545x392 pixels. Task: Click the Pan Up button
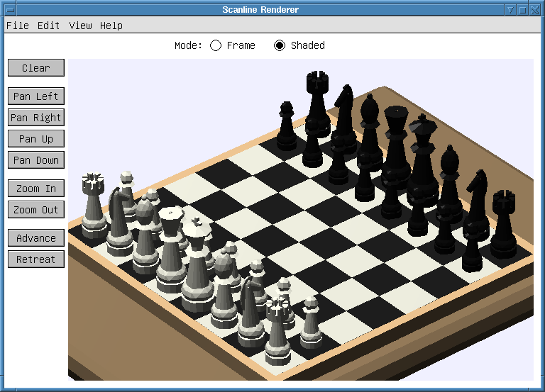(36, 139)
